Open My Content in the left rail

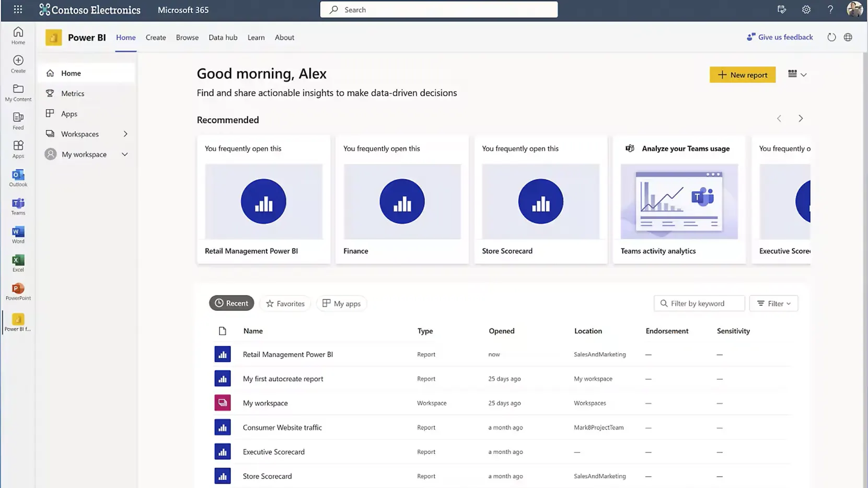(x=18, y=92)
